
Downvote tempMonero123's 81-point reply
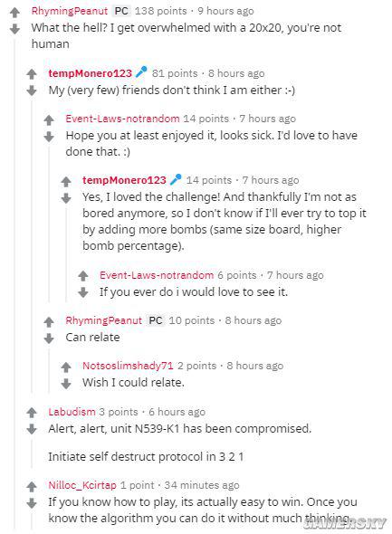point(32,91)
